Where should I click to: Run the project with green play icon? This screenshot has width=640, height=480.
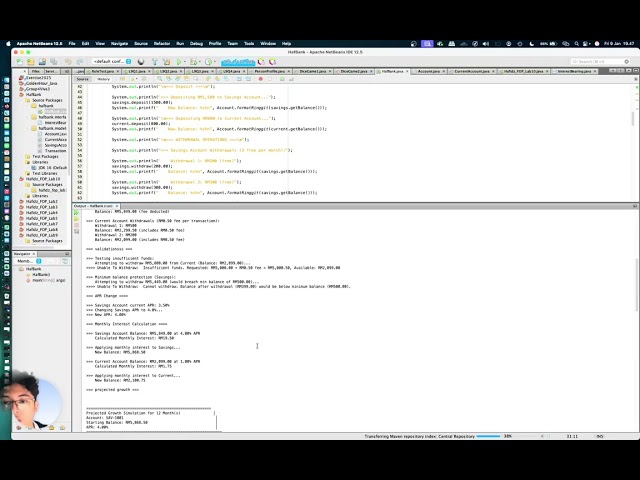(x=179, y=62)
